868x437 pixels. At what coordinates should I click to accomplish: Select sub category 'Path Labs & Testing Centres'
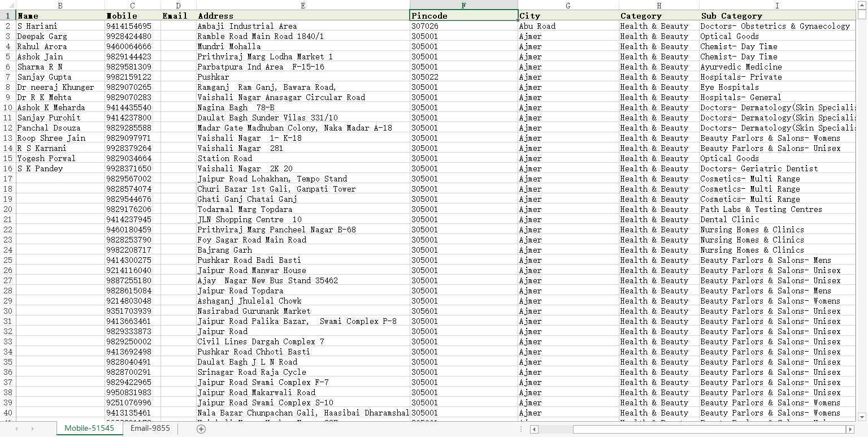778,209
